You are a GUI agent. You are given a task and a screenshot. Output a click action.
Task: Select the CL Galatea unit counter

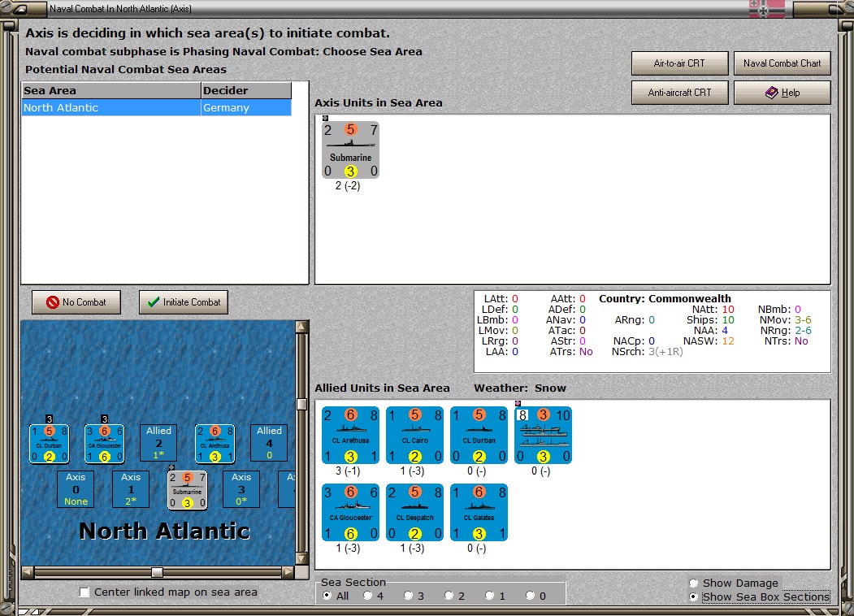click(479, 513)
